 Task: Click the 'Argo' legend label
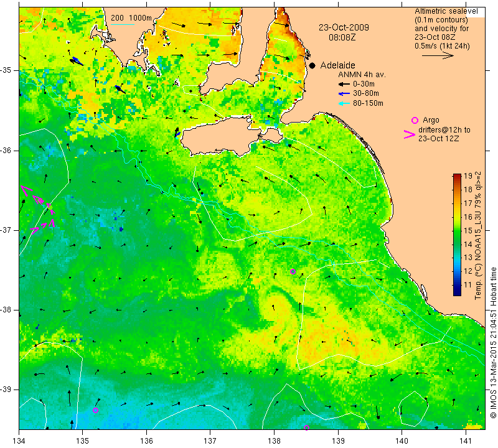431,120
